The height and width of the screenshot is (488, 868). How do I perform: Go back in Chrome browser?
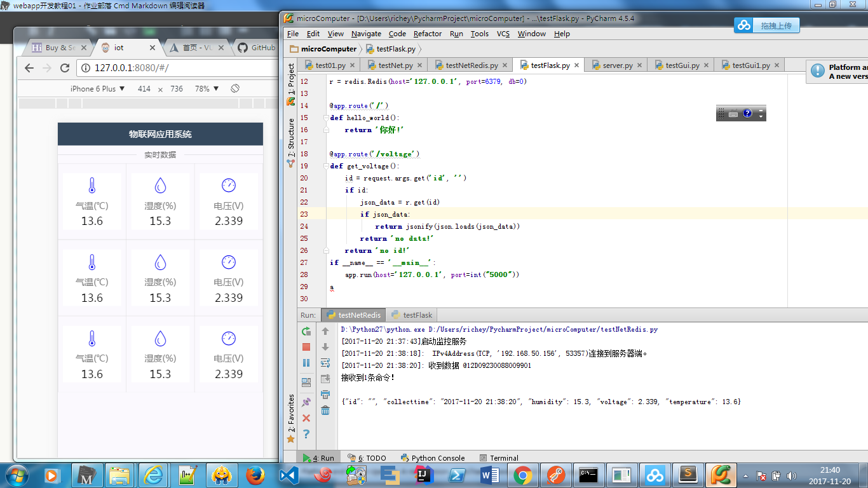pyautogui.click(x=29, y=68)
